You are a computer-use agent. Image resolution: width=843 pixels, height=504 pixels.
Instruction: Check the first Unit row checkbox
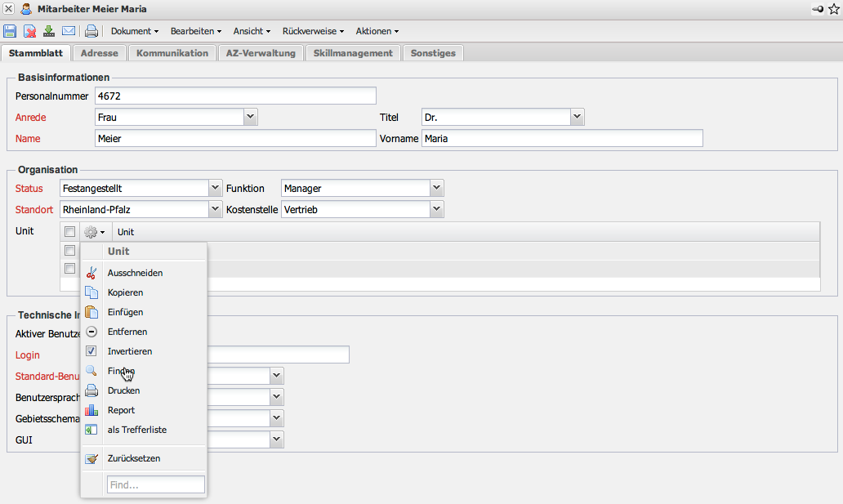[70, 251]
